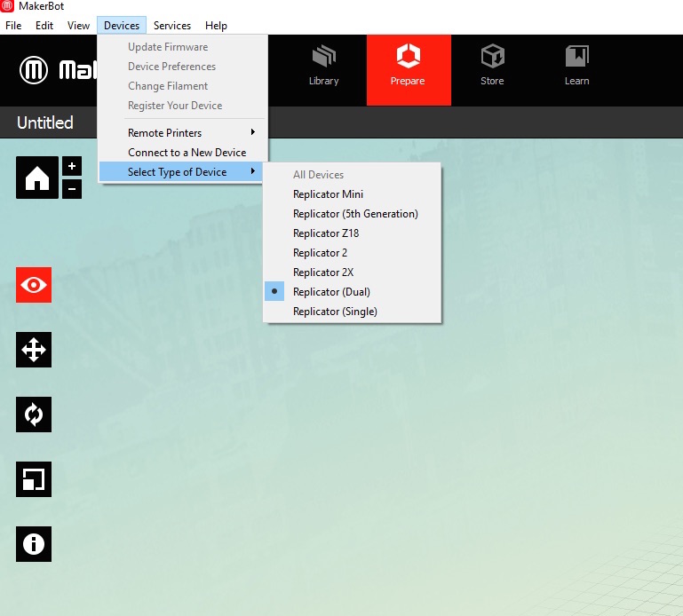
Task: Select the Move arrows tool
Action: (x=34, y=350)
